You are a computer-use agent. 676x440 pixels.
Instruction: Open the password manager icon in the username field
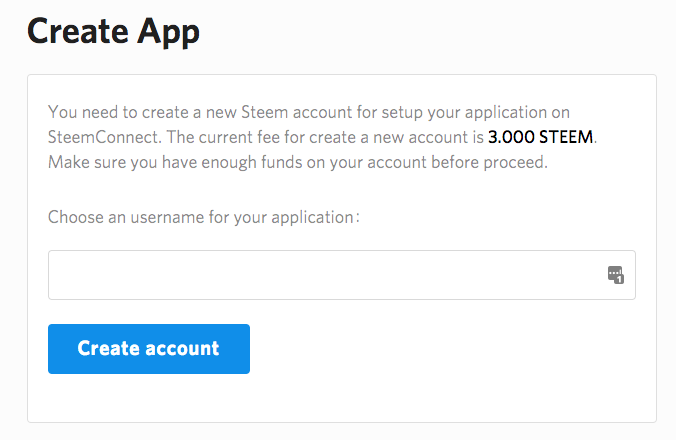click(x=616, y=275)
